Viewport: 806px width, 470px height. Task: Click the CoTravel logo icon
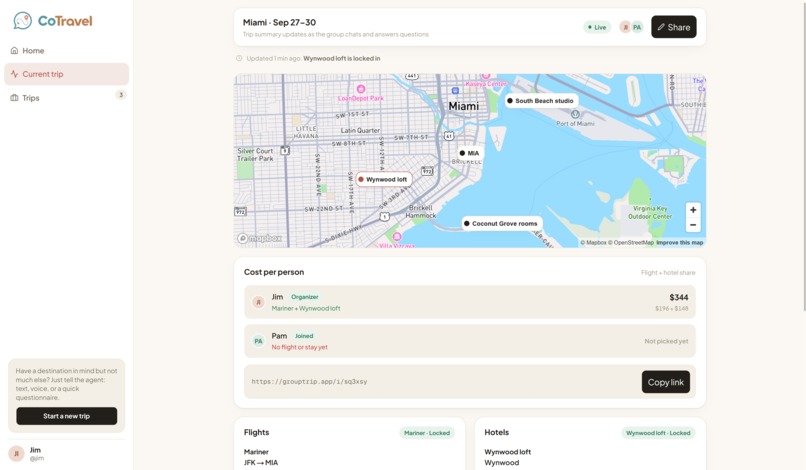(x=22, y=21)
